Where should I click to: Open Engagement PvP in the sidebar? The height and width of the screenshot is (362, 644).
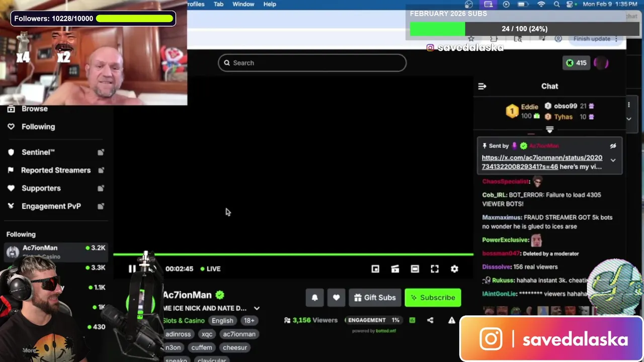[x=51, y=207]
